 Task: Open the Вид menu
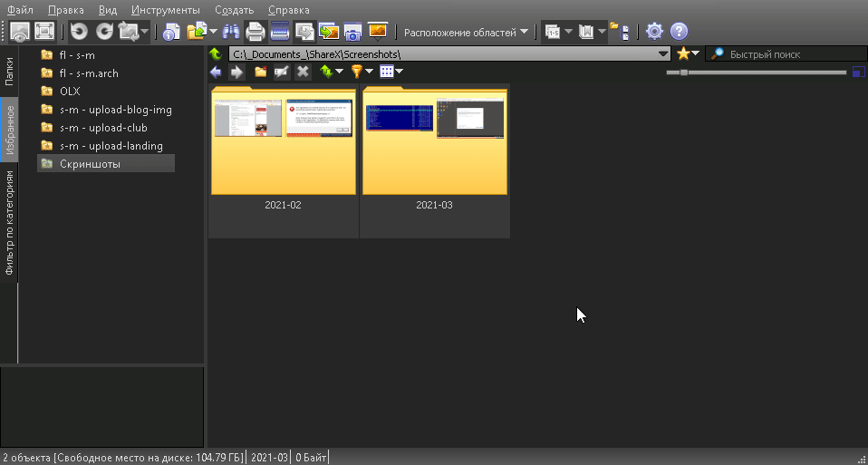point(108,10)
